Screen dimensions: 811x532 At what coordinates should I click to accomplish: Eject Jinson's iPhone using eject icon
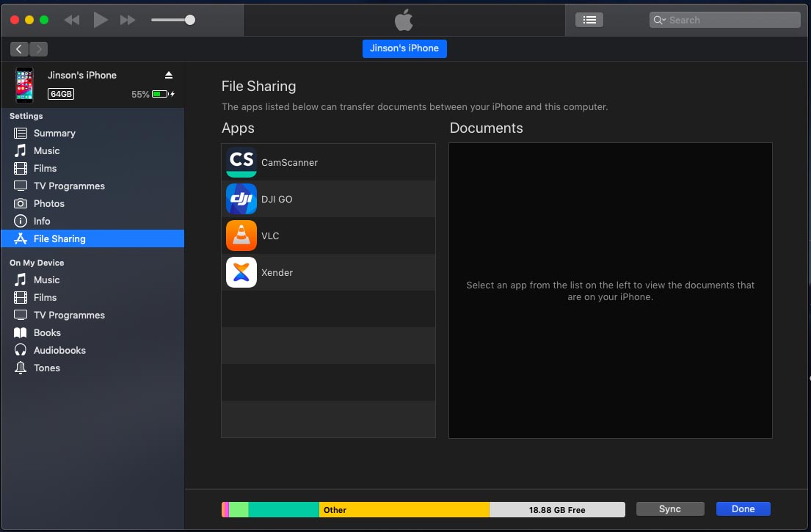click(x=169, y=75)
